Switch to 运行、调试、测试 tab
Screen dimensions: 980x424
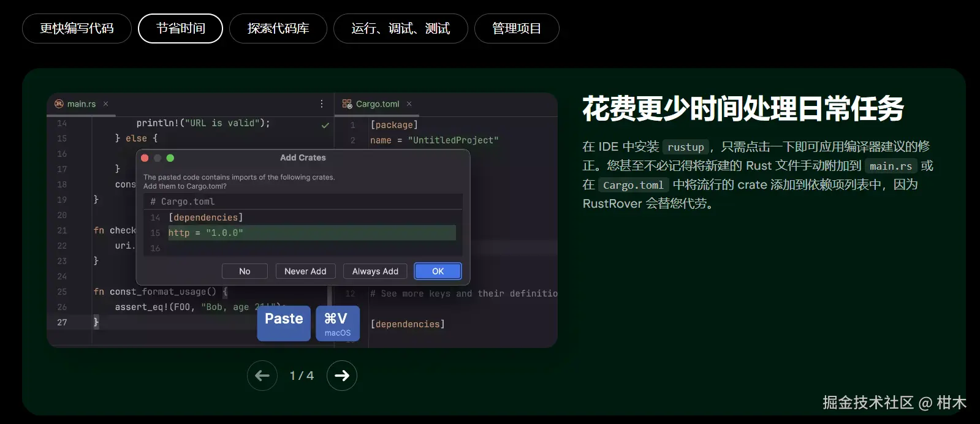click(401, 29)
